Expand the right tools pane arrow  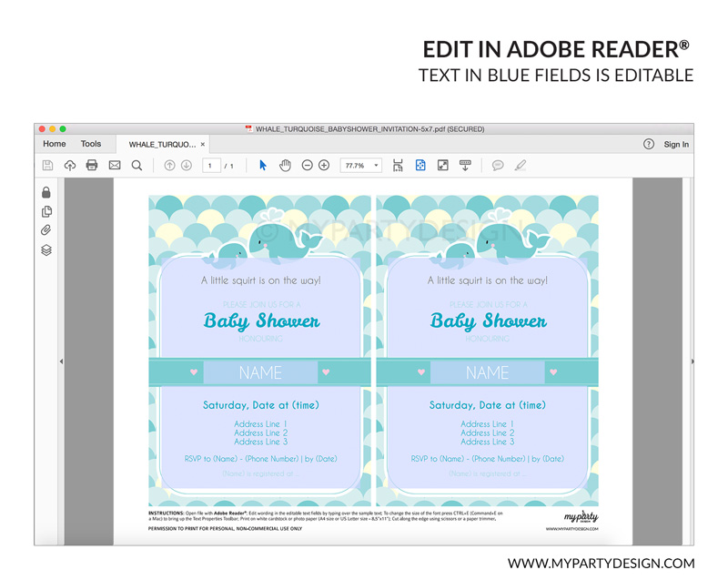pyautogui.click(x=692, y=361)
